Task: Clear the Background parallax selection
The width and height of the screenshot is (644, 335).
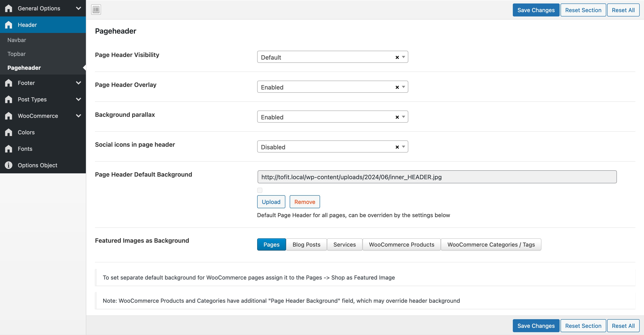Action: pos(397,117)
